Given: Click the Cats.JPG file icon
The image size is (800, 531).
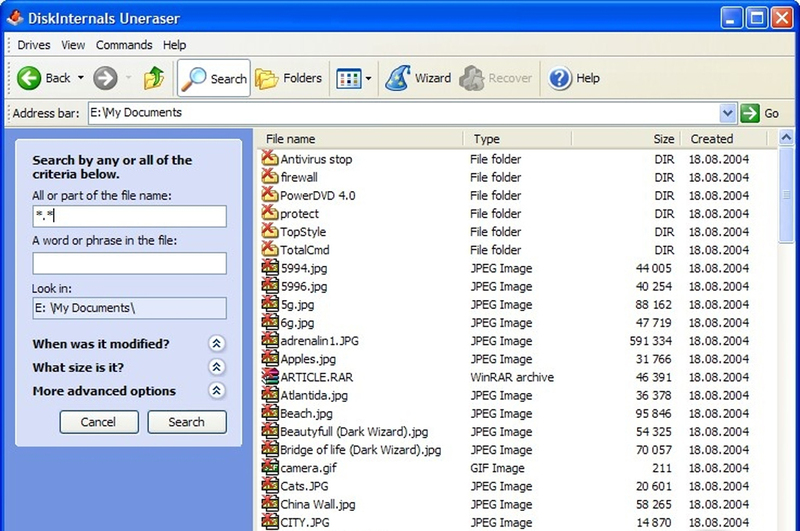Looking at the screenshot, I should [x=270, y=486].
